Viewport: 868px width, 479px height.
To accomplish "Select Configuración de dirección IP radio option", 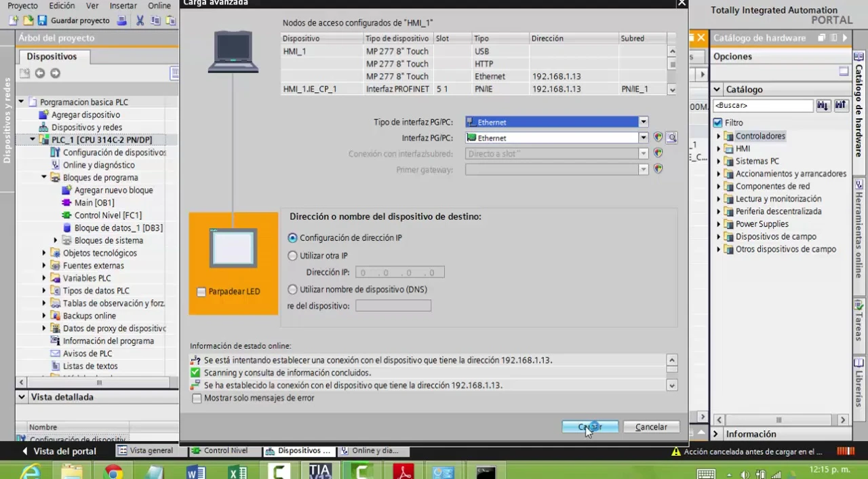I will point(292,238).
